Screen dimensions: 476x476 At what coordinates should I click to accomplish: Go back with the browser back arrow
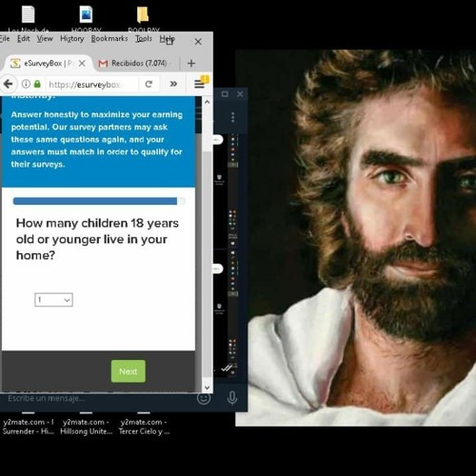tap(9, 84)
